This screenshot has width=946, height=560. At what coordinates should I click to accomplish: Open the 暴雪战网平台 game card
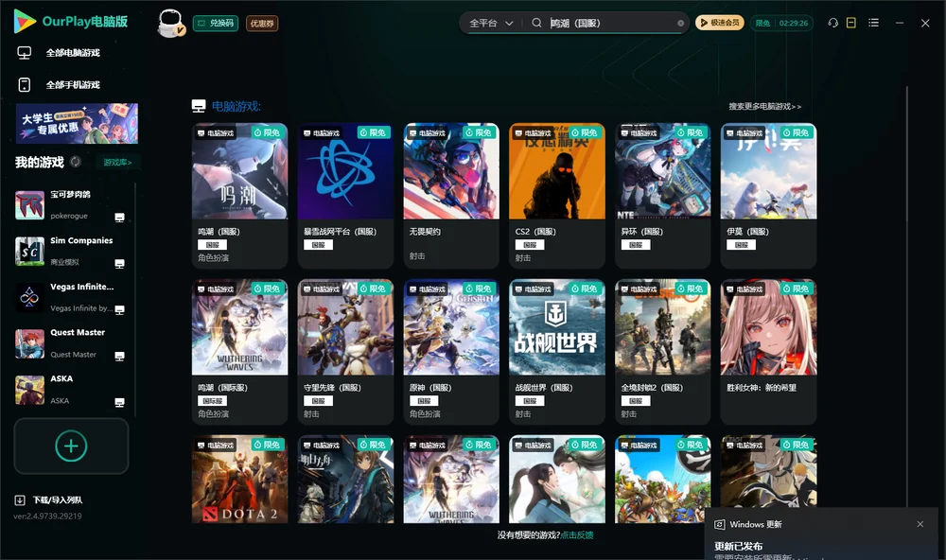tap(345, 196)
